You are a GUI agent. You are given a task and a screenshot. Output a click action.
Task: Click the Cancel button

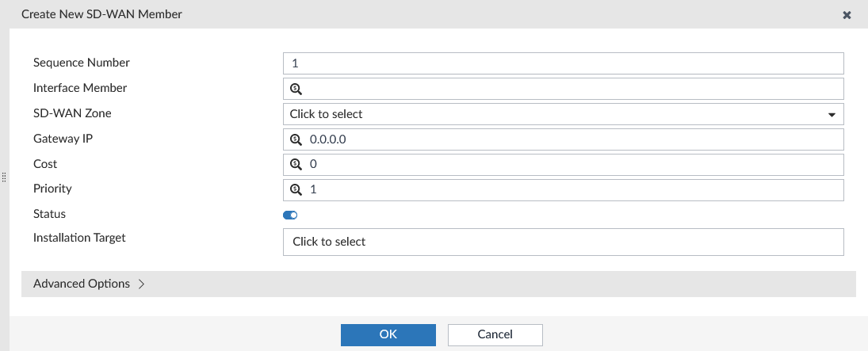(495, 334)
